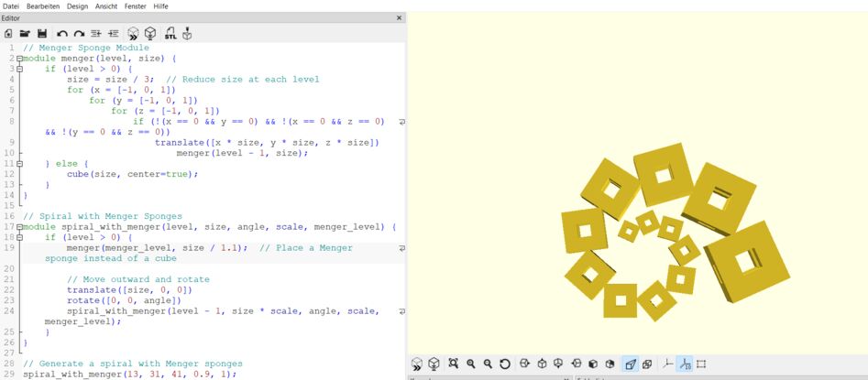Redo the edit in the editor toolbar

click(x=79, y=34)
